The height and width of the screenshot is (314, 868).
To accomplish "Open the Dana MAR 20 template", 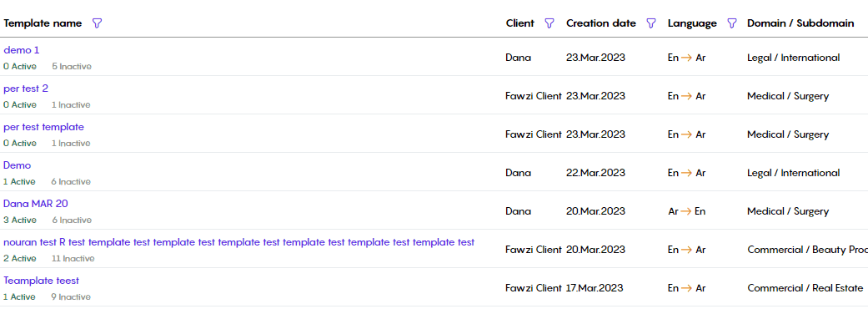I will (36, 204).
